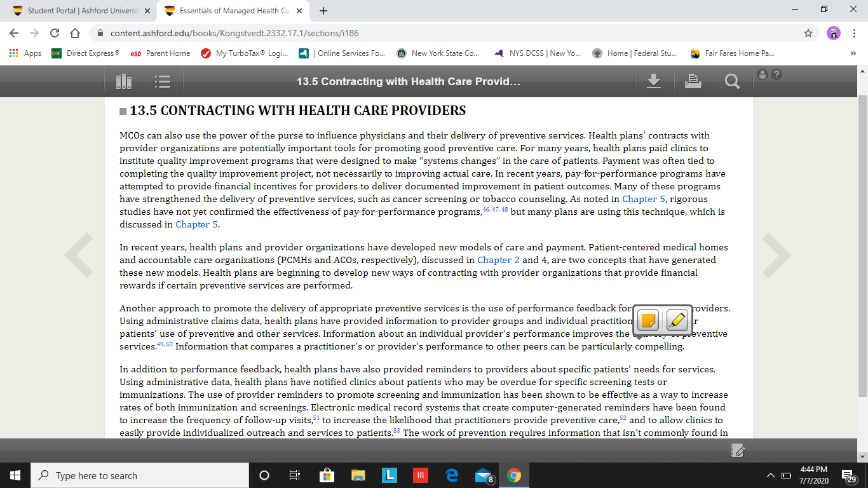Open the notebook icon in the bottom bar
The image size is (868, 488).
pos(737,451)
